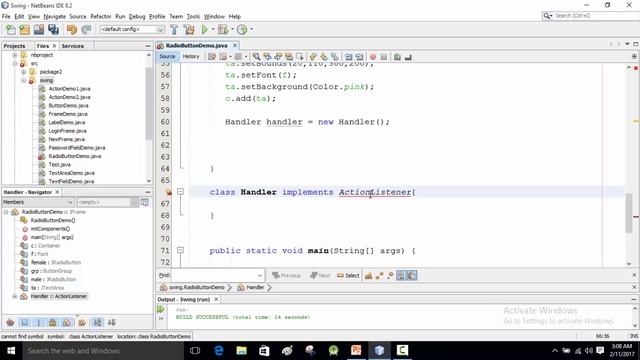This screenshot has width=640, height=360.
Task: Open the Task View taskbar icon
Action: pyautogui.click(x=195, y=350)
